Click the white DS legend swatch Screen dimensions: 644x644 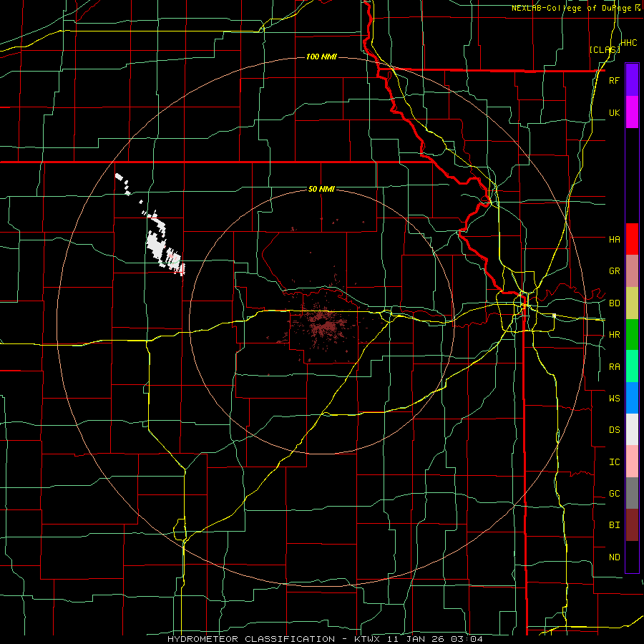pos(632,429)
